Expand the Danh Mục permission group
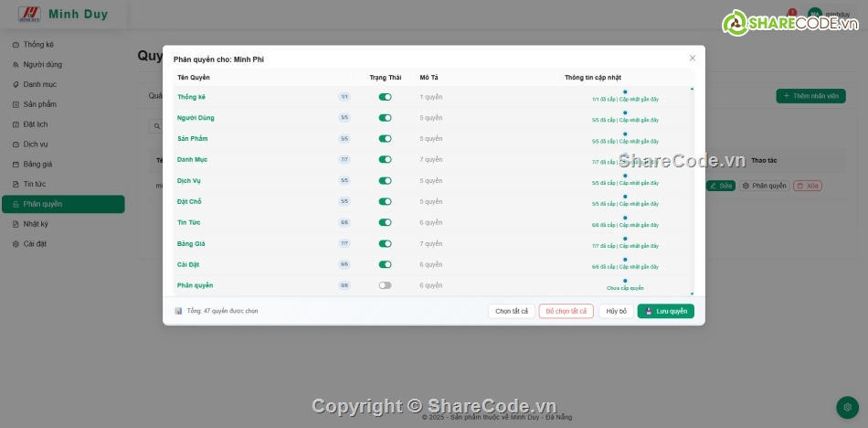Image resolution: width=868 pixels, height=428 pixels. tap(192, 160)
